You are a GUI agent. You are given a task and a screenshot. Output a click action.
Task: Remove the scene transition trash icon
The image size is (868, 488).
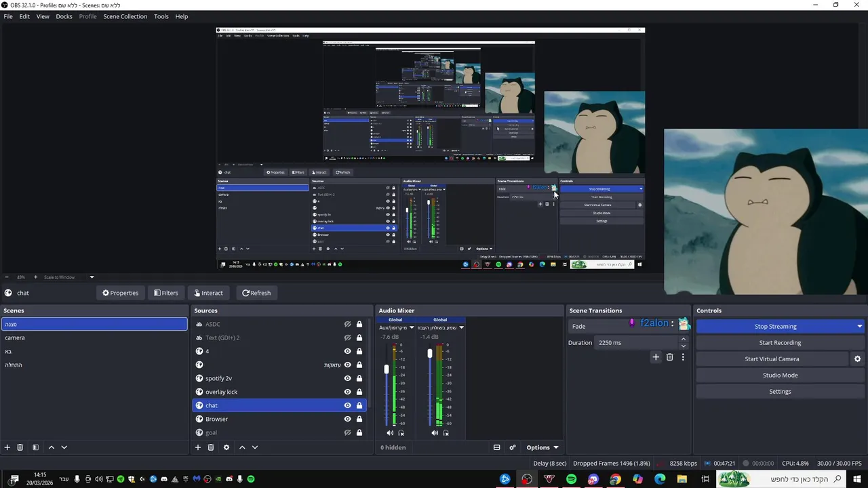click(x=670, y=357)
